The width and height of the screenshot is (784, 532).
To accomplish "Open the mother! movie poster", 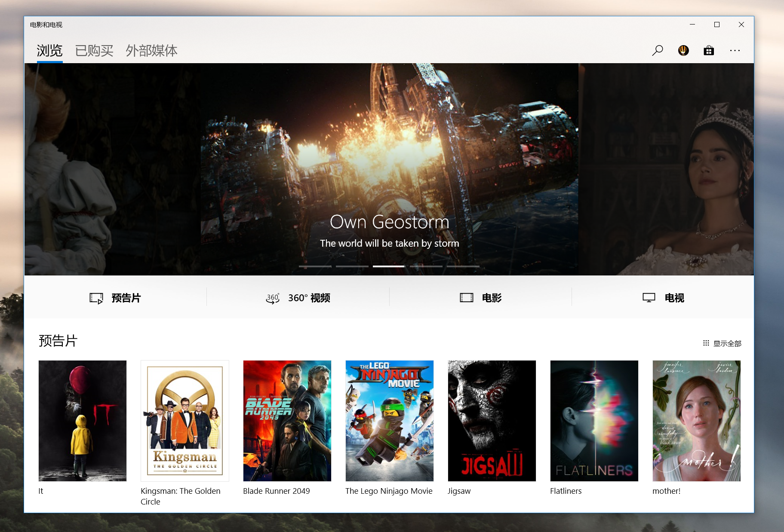I will [697, 421].
